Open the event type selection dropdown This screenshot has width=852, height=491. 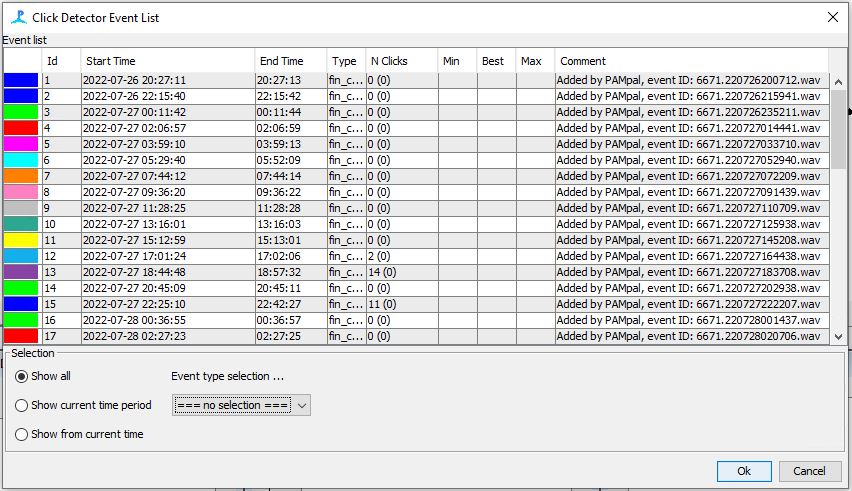coord(241,405)
